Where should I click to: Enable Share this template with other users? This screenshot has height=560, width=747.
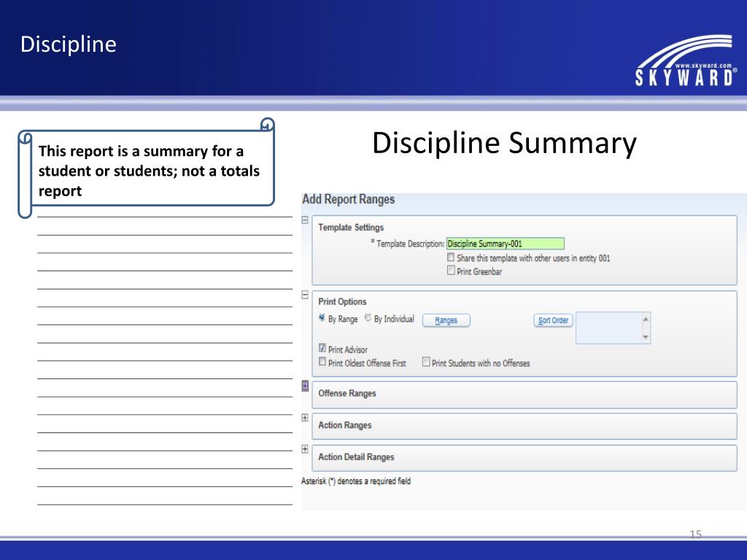tap(451, 258)
